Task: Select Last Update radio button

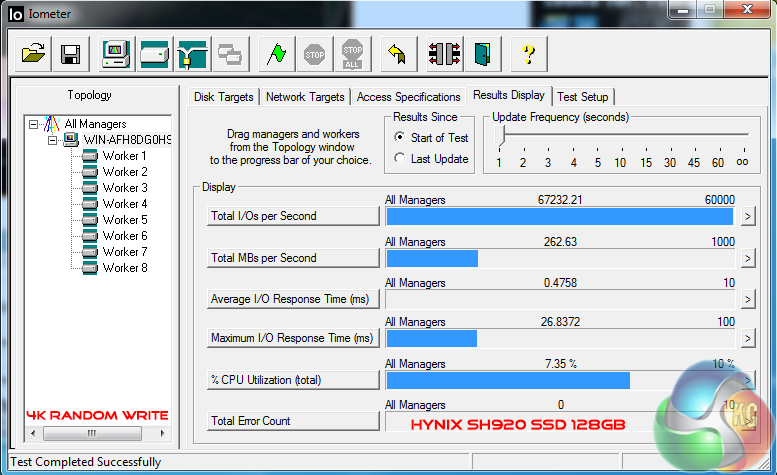Action: point(399,158)
